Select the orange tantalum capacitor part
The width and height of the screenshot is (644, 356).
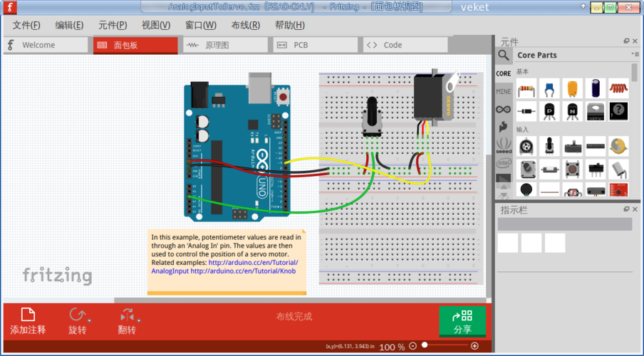pos(573,89)
